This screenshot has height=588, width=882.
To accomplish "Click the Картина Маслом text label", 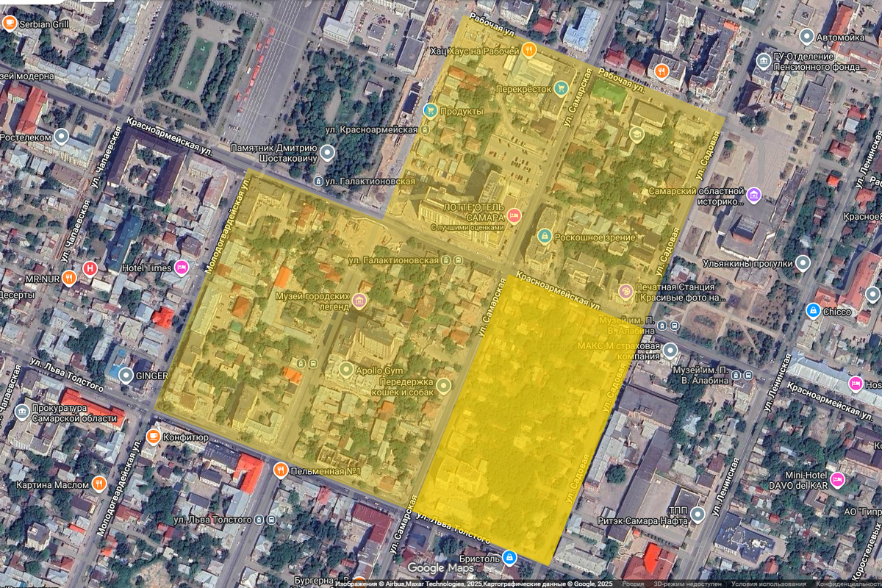I will (x=52, y=484).
